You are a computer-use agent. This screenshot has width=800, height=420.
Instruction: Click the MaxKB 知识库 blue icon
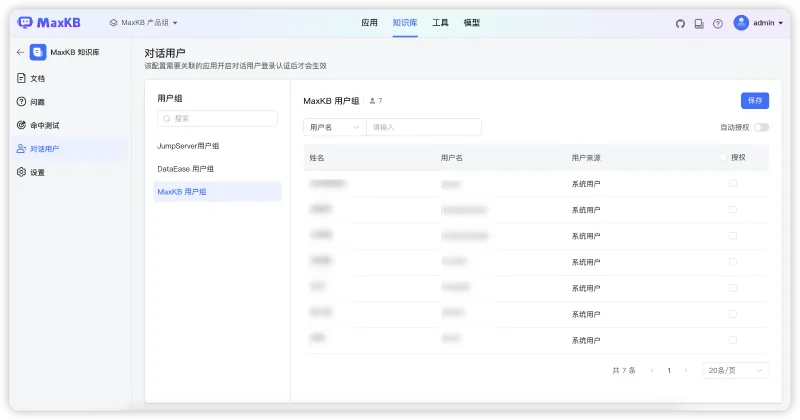38,52
